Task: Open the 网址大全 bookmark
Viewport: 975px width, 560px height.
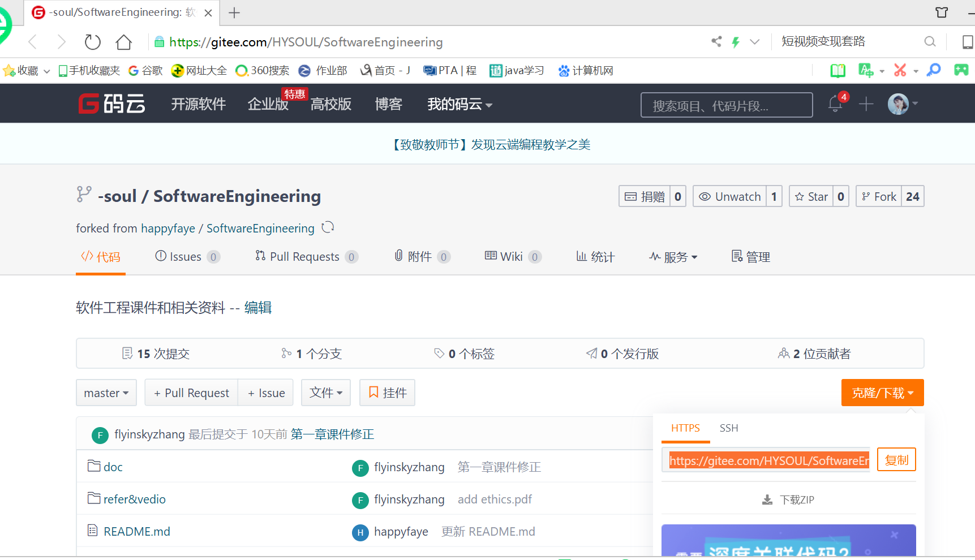Action: (x=199, y=71)
